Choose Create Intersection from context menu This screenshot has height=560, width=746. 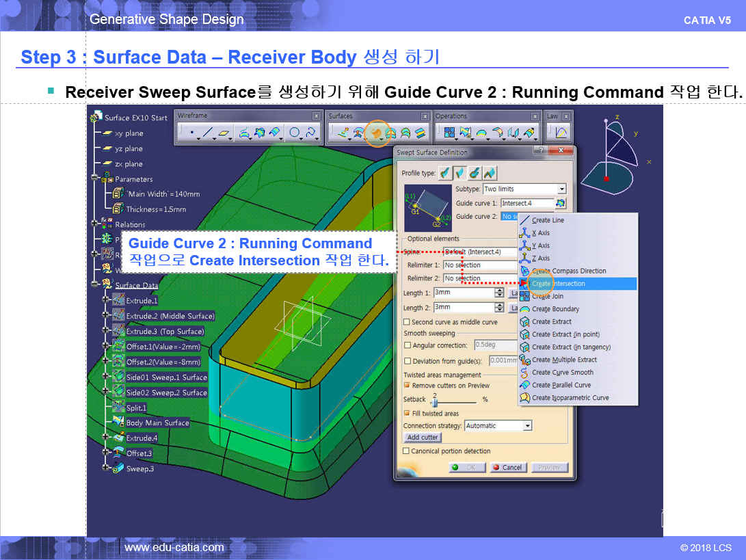click(559, 284)
